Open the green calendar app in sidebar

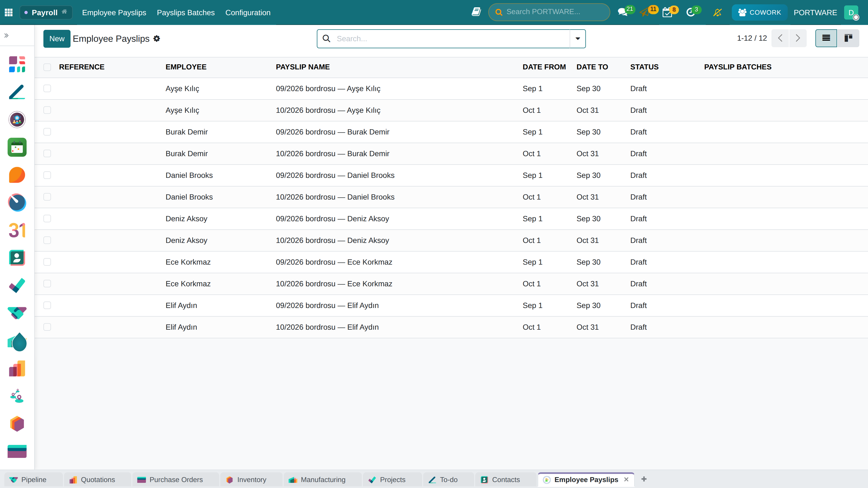tap(17, 147)
